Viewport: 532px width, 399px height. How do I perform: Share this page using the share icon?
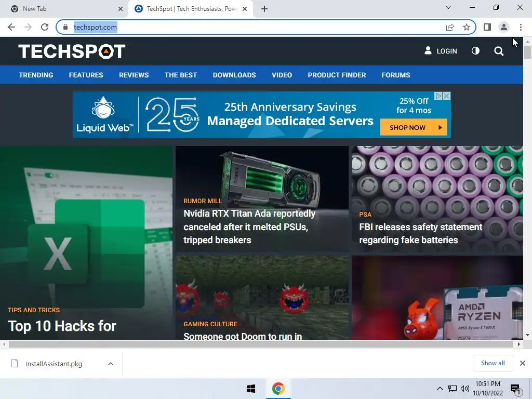click(450, 27)
